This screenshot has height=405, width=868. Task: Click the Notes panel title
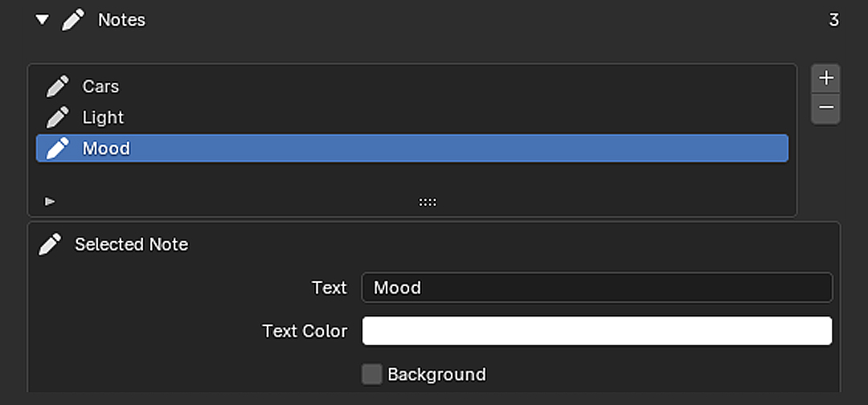pos(122,20)
